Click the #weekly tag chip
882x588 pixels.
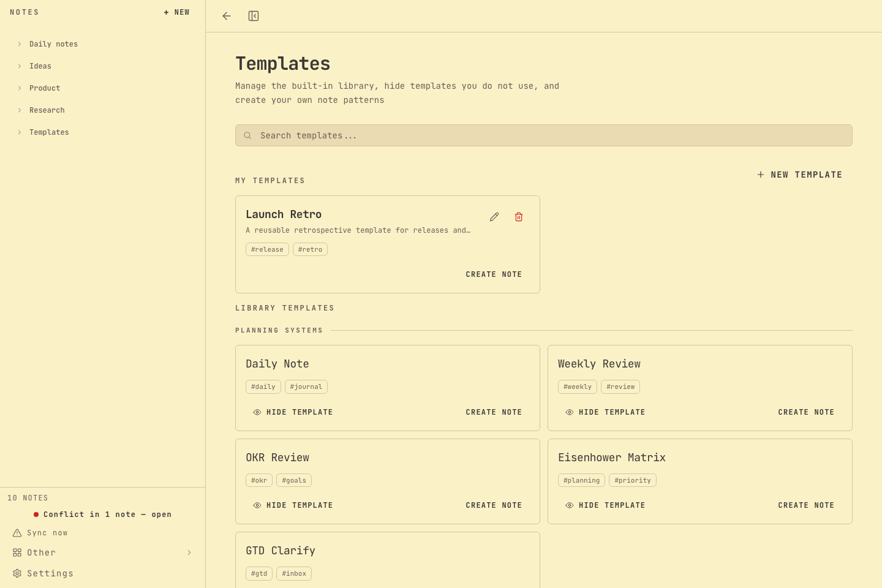point(578,386)
